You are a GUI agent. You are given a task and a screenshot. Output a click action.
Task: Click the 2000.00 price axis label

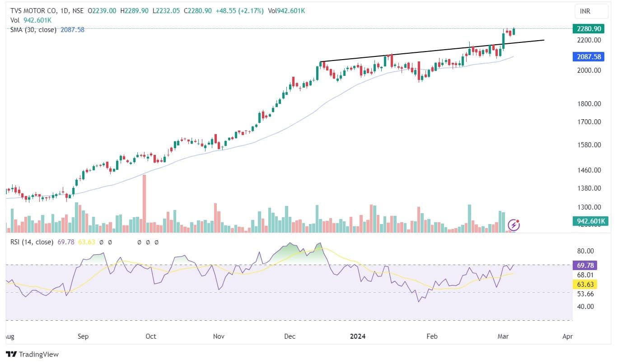click(589, 70)
